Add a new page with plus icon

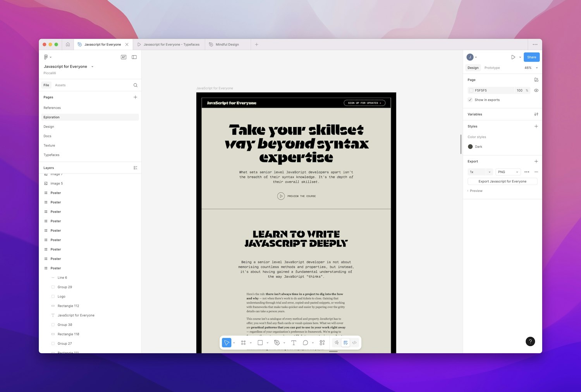(135, 97)
